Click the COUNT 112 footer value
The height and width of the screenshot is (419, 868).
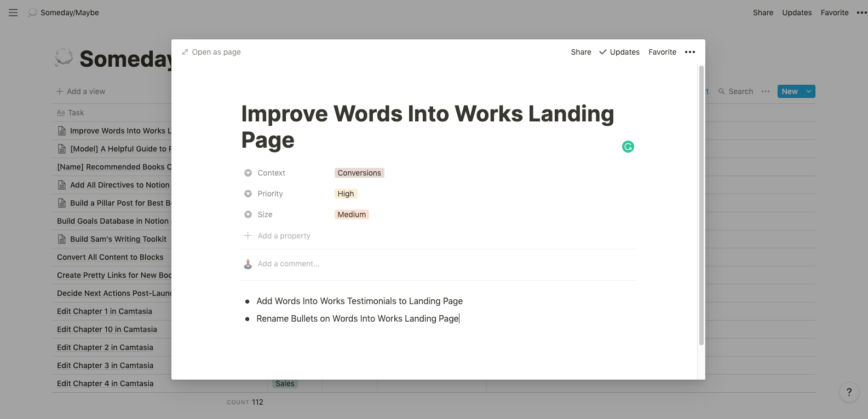tap(245, 402)
